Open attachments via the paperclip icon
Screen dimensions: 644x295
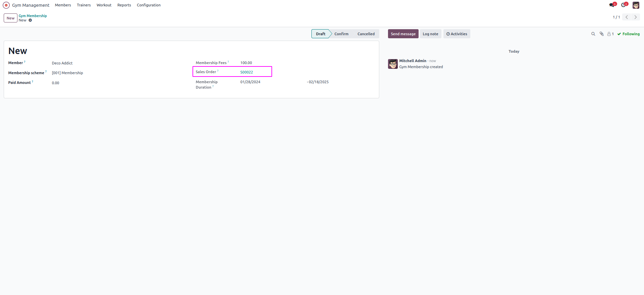(602, 34)
